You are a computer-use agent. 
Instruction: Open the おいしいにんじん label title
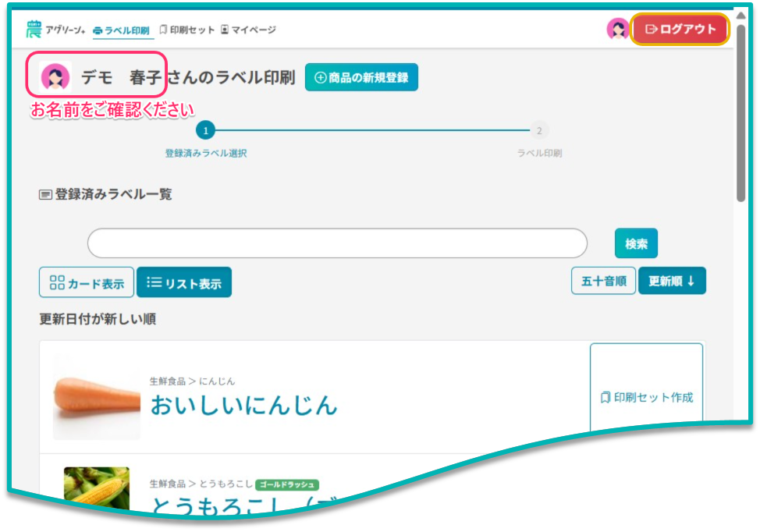click(243, 405)
